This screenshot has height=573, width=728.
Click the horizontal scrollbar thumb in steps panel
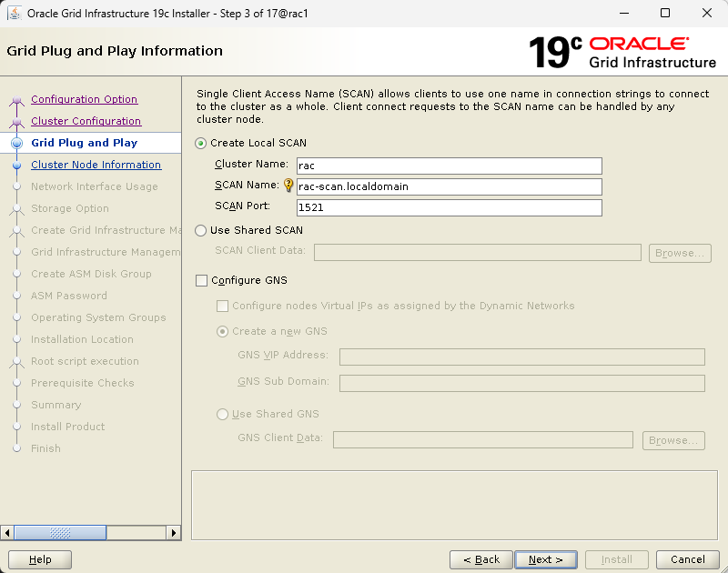(x=60, y=533)
